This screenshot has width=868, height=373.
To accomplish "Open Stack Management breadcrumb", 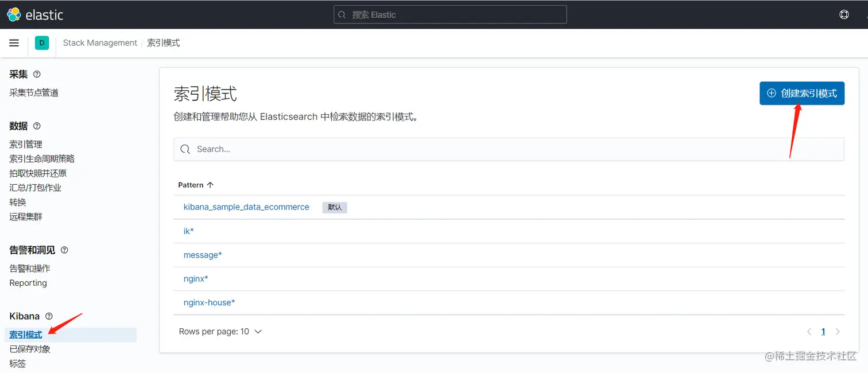I will (100, 43).
